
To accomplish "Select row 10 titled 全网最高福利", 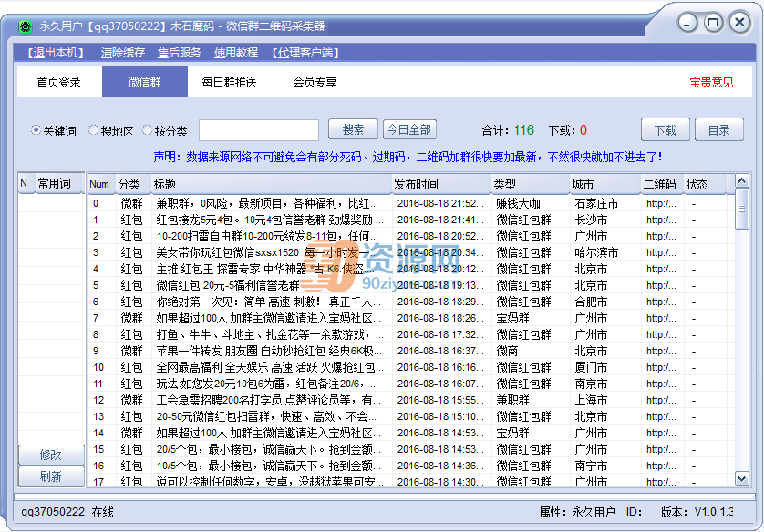I will coord(410,367).
